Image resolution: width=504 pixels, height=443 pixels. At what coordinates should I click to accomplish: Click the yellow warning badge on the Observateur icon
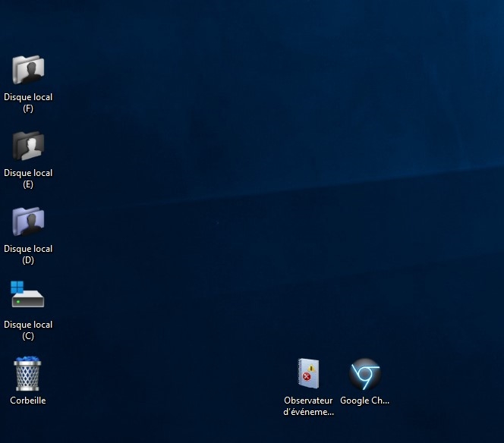pos(311,369)
